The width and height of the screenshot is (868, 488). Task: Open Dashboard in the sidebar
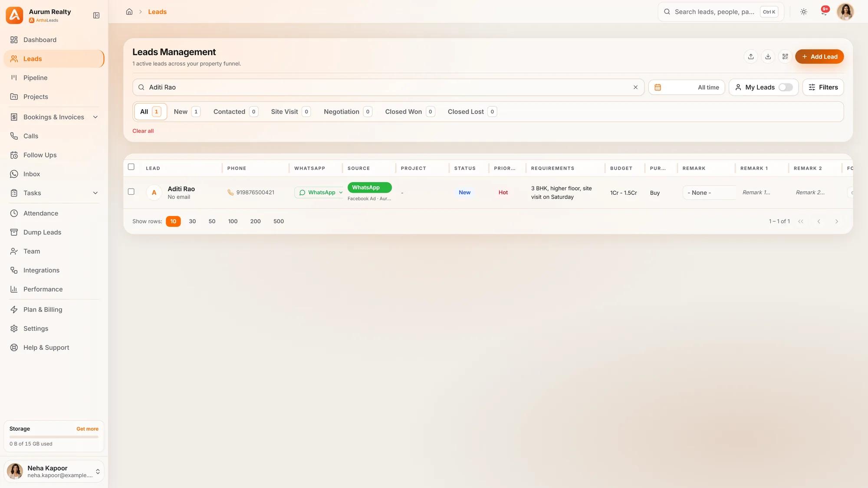[54, 40]
